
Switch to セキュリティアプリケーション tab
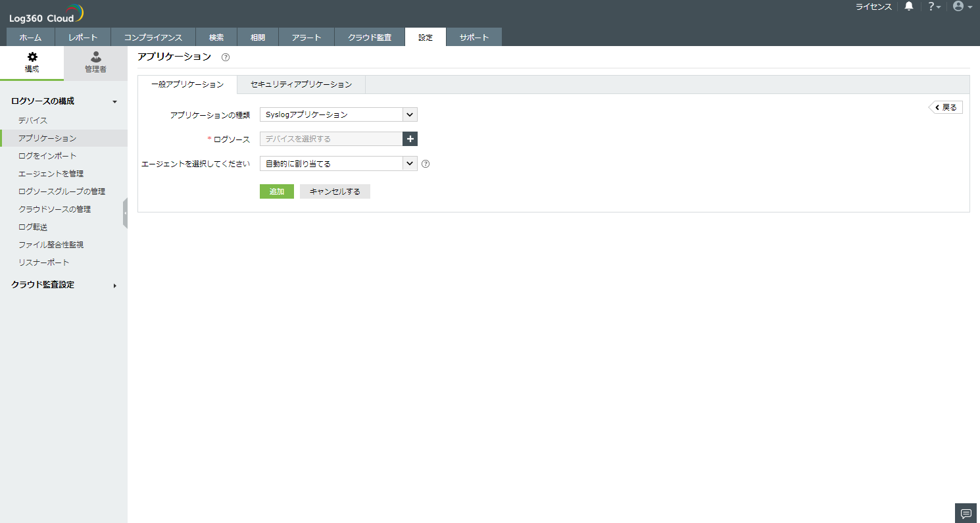pyautogui.click(x=301, y=85)
